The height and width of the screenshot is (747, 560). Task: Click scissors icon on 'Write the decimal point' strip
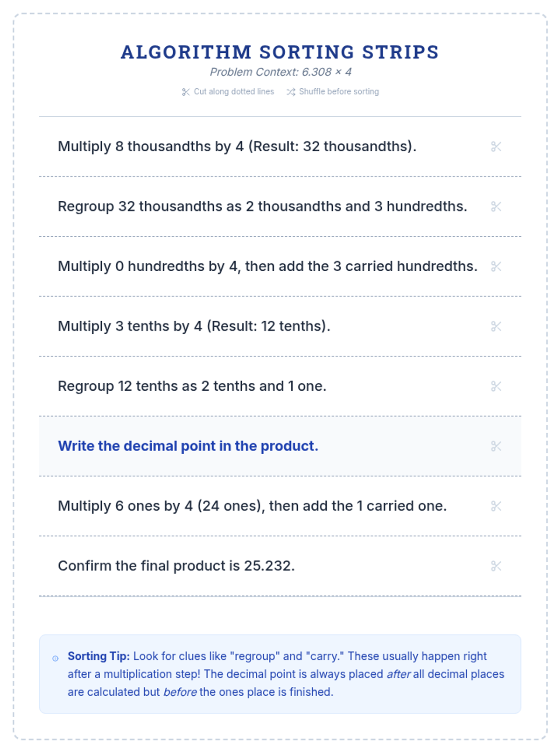496,446
